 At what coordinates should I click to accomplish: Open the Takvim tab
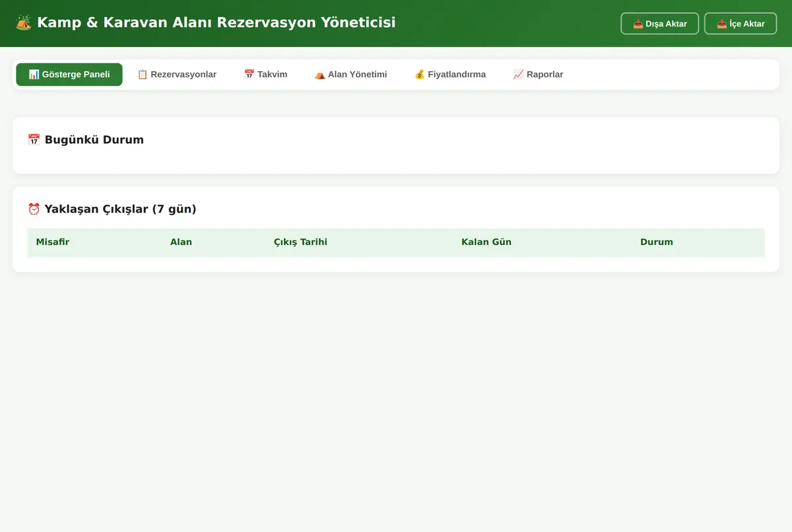coord(265,75)
